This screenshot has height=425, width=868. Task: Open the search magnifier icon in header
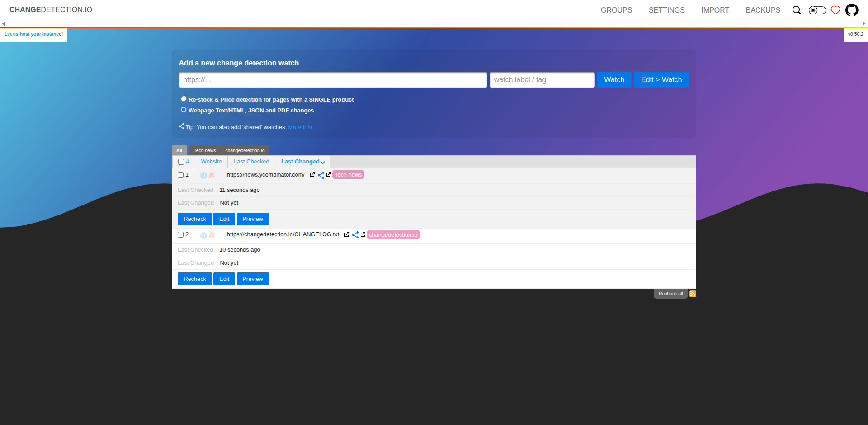797,10
